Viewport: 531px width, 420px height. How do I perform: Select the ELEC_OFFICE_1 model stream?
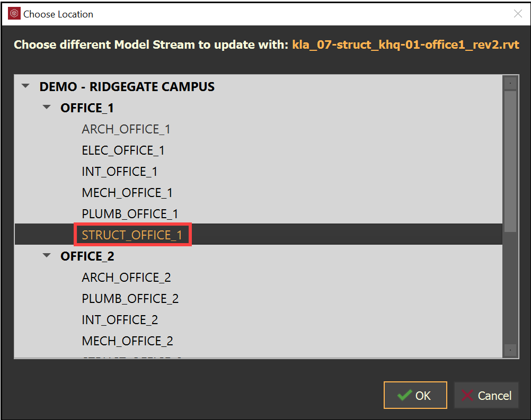(123, 150)
